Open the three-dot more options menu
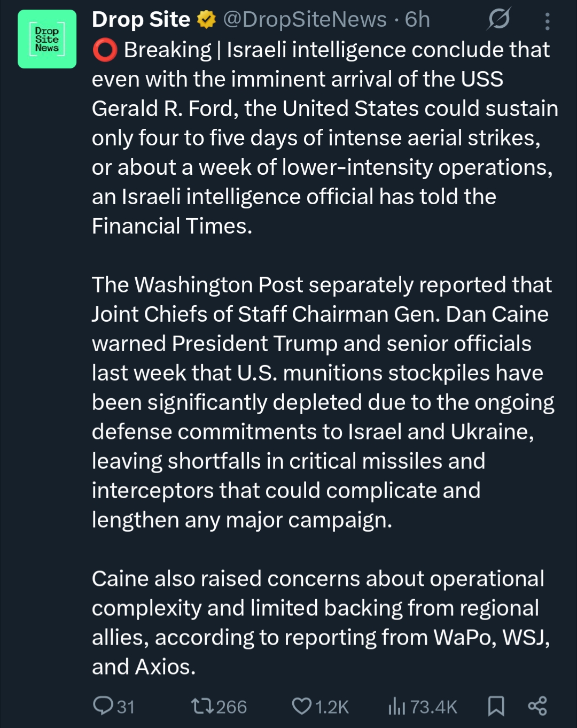The width and height of the screenshot is (577, 728). coord(547,21)
